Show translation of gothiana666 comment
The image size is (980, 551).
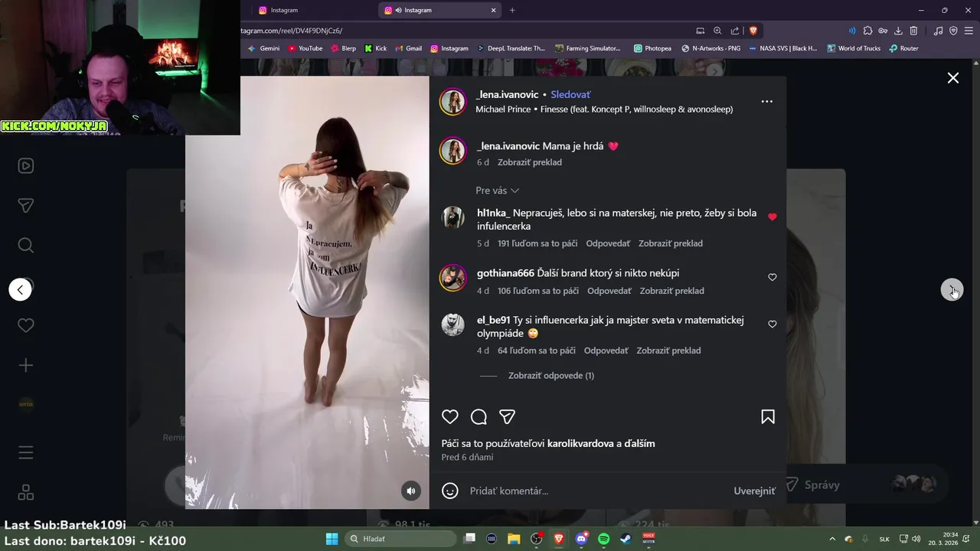(672, 291)
